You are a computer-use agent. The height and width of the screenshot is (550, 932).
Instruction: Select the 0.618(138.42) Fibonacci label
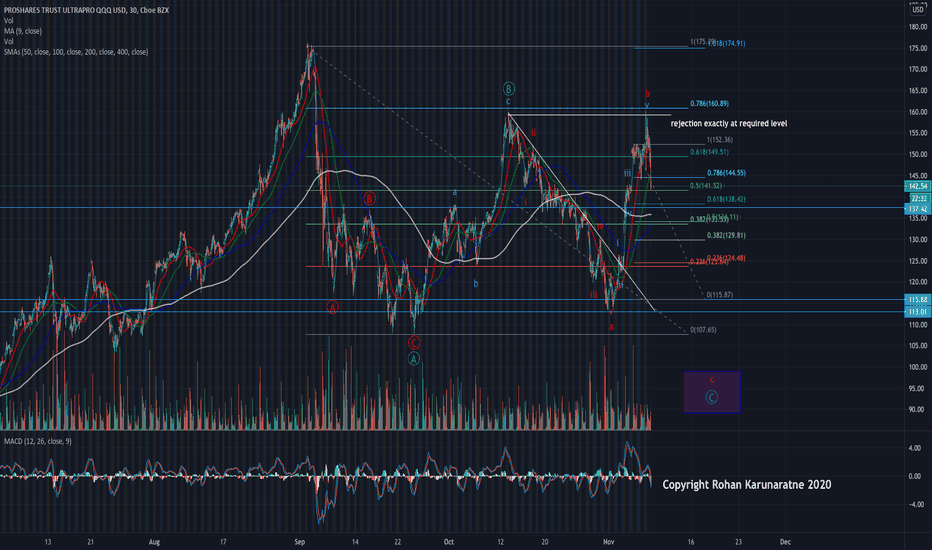pyautogui.click(x=726, y=199)
